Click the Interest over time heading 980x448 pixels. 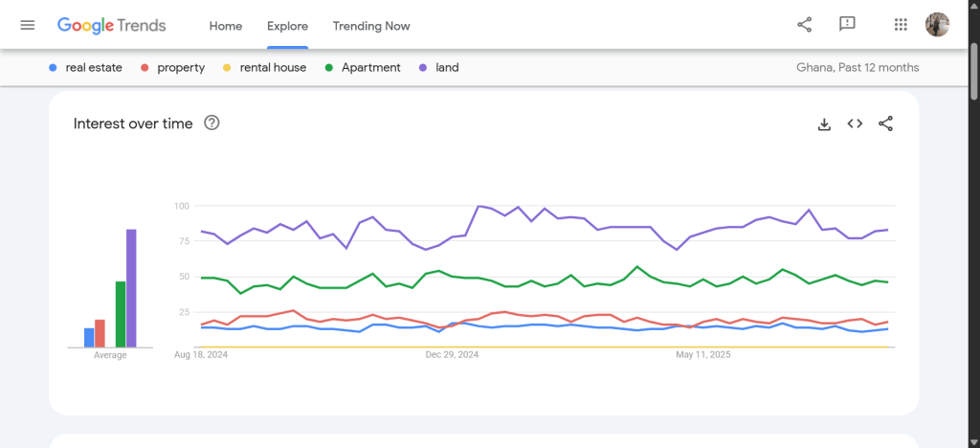coord(133,123)
